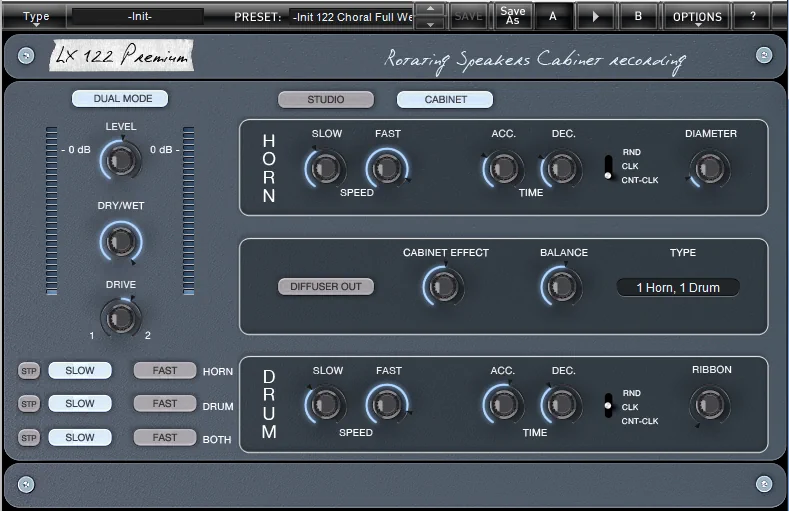Switch to STUDIO view
Image resolution: width=789 pixels, height=511 pixels.
[326, 100]
